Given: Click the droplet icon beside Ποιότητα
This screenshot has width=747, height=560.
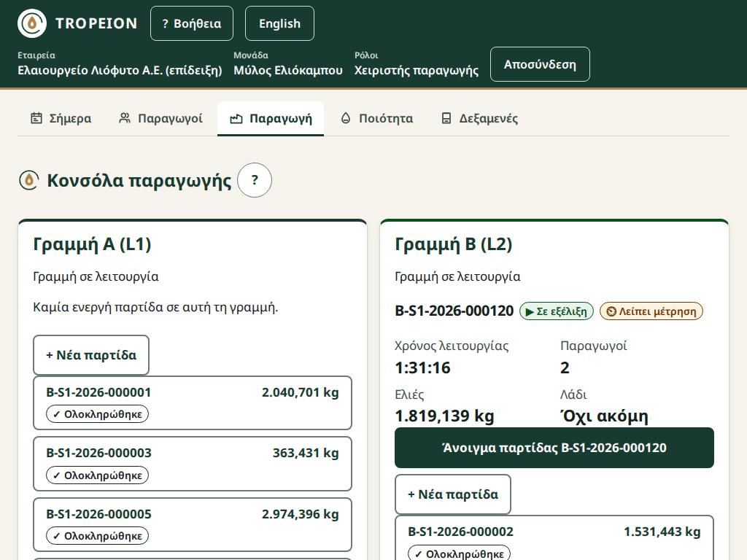Looking at the screenshot, I should pos(346,118).
